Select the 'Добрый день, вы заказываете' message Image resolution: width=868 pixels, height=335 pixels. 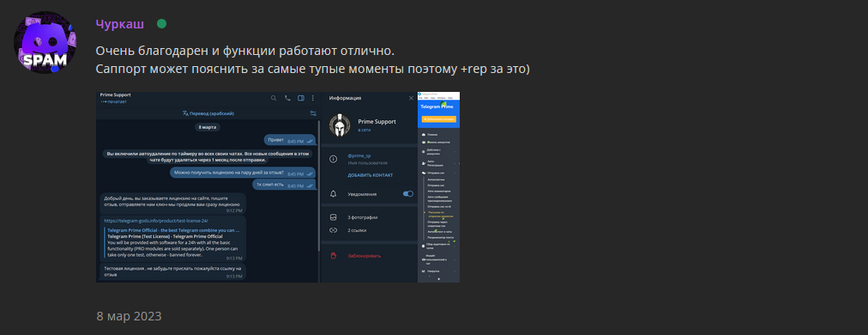click(x=172, y=204)
